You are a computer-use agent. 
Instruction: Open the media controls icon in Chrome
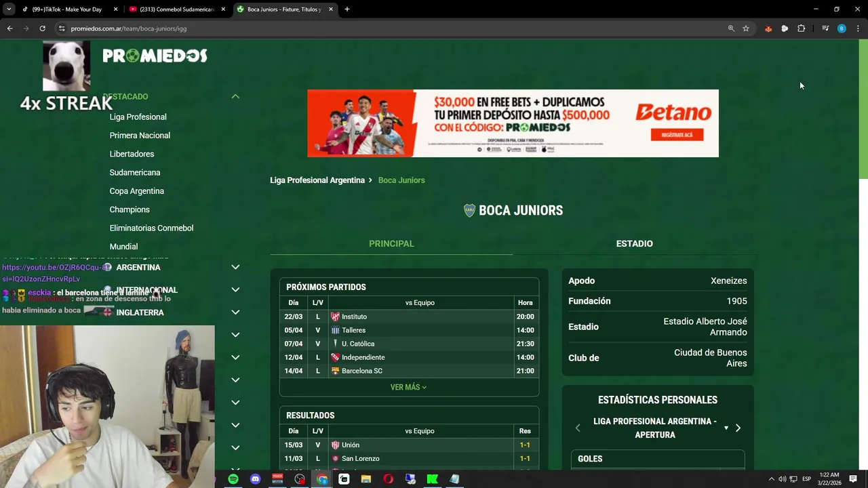click(x=825, y=28)
